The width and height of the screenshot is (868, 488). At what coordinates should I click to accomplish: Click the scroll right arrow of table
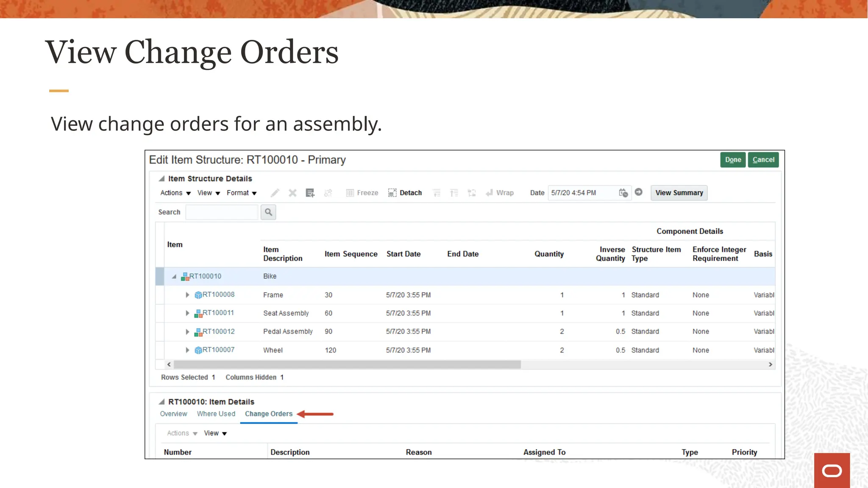tap(771, 364)
